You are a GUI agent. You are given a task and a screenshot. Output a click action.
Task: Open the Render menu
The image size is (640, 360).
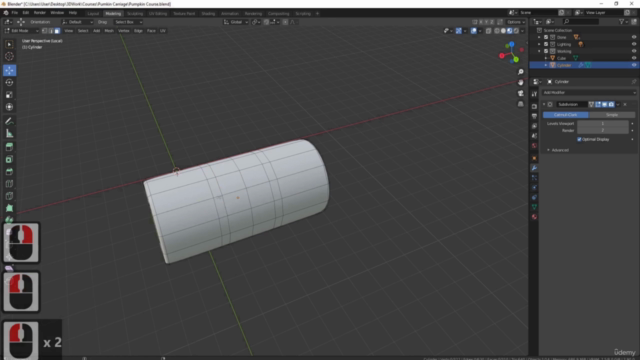(x=40, y=13)
